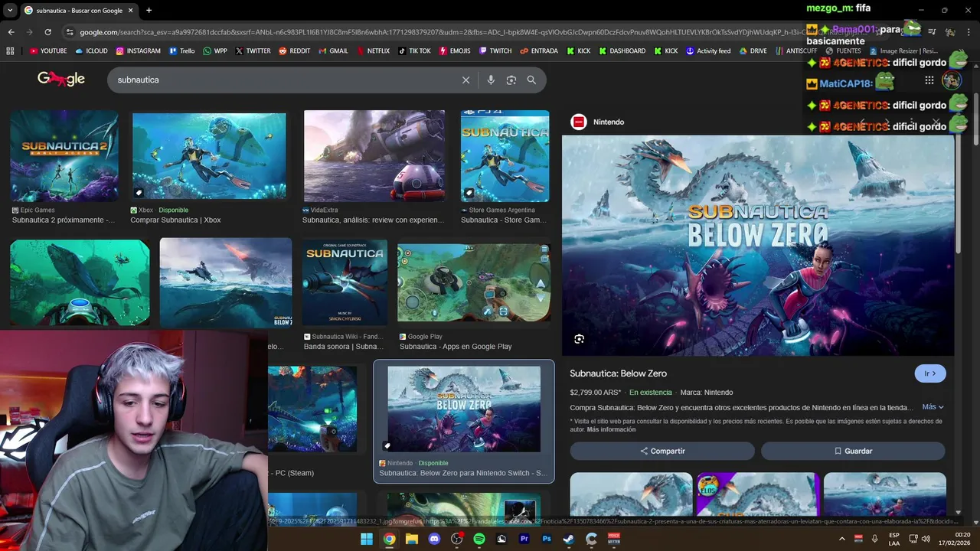This screenshot has width=980, height=551.
Task: Click the Ir button to visit Nintendo
Action: (930, 373)
